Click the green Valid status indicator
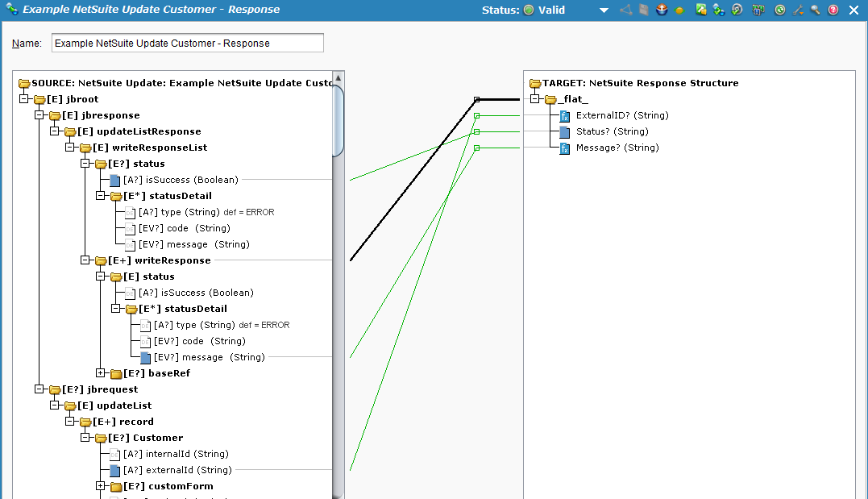Image resolution: width=868 pixels, height=499 pixels. 529,10
